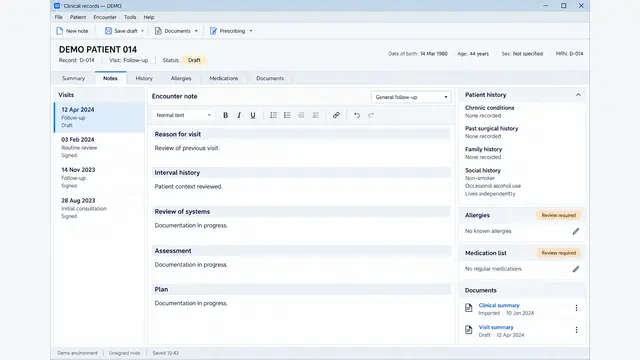Click the Draft status badge
The image size is (640, 360).
tap(194, 60)
